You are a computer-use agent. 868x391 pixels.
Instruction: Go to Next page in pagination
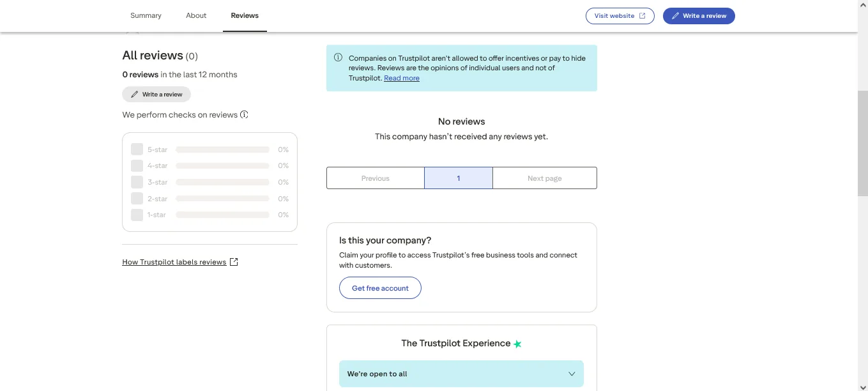click(545, 178)
